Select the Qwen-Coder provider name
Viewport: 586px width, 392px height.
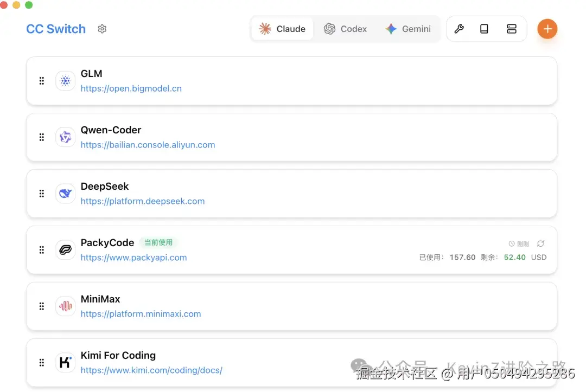tap(111, 130)
